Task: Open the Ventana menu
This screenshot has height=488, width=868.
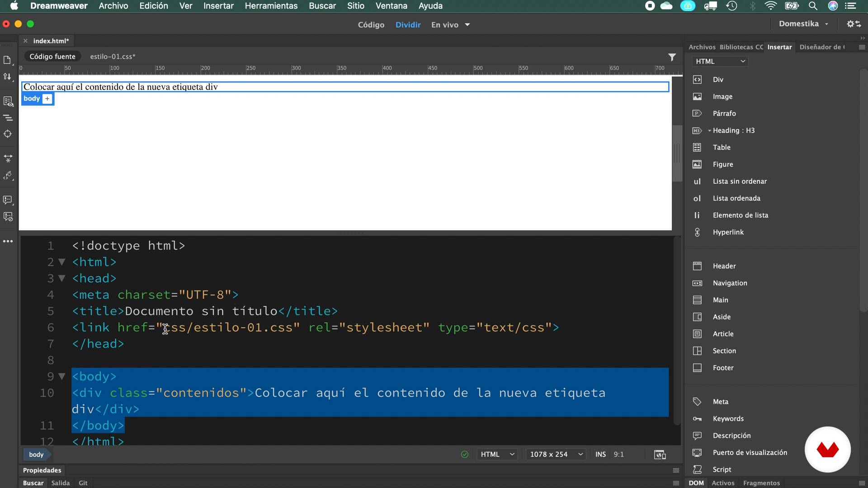Action: (392, 6)
